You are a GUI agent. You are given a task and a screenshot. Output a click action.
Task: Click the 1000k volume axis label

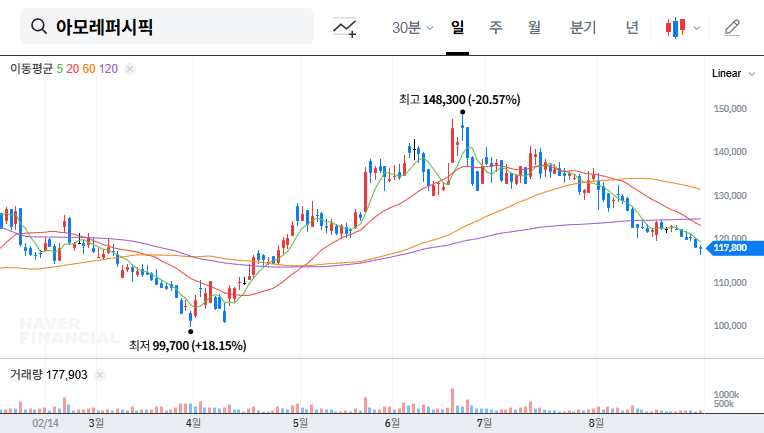(726, 395)
